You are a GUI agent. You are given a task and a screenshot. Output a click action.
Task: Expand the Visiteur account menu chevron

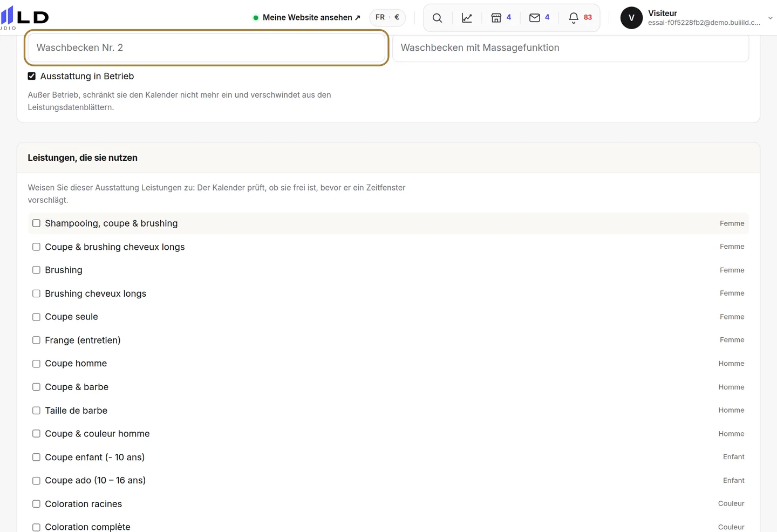(x=771, y=18)
